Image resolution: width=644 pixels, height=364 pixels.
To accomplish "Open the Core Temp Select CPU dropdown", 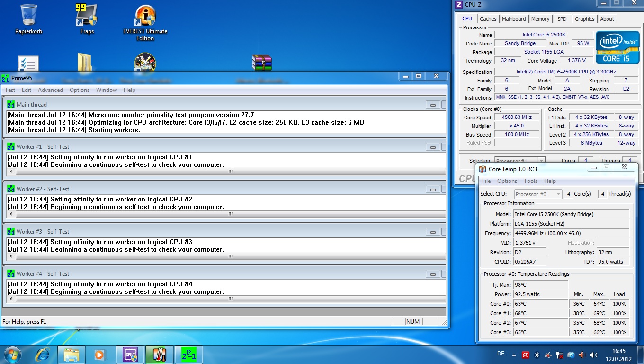I will click(538, 194).
